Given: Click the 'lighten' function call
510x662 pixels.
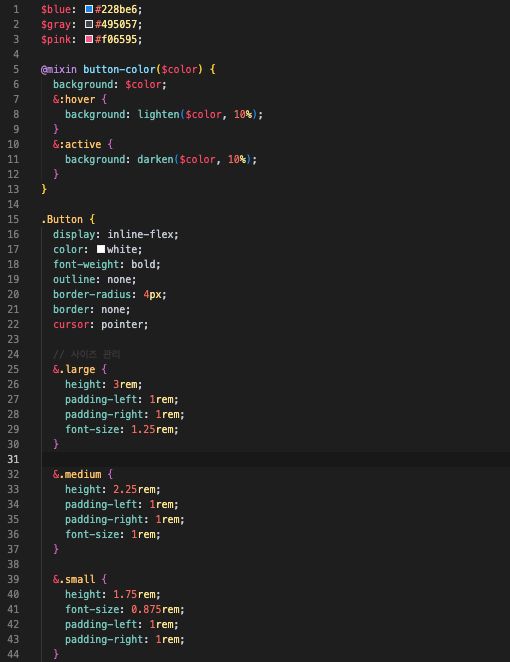Looking at the screenshot, I should (x=158, y=114).
